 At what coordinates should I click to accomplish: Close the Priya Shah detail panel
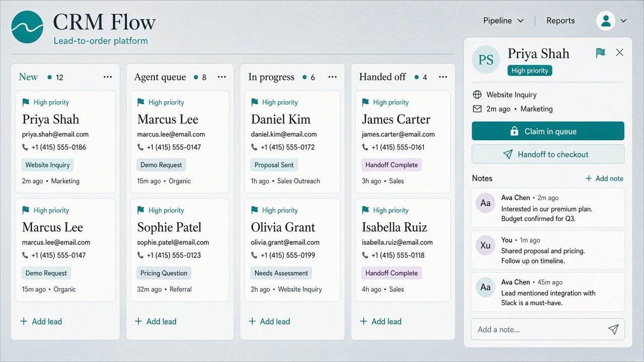tap(620, 52)
